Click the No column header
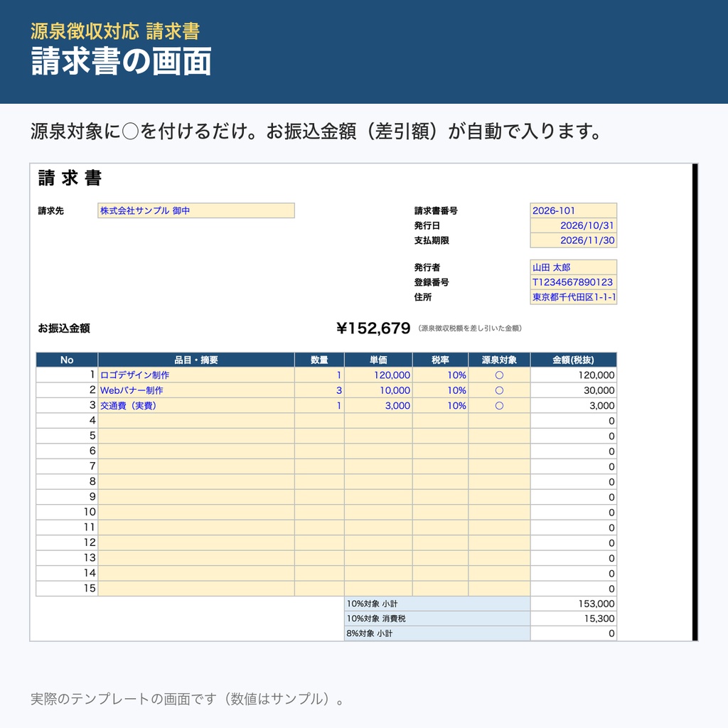 coord(67,360)
